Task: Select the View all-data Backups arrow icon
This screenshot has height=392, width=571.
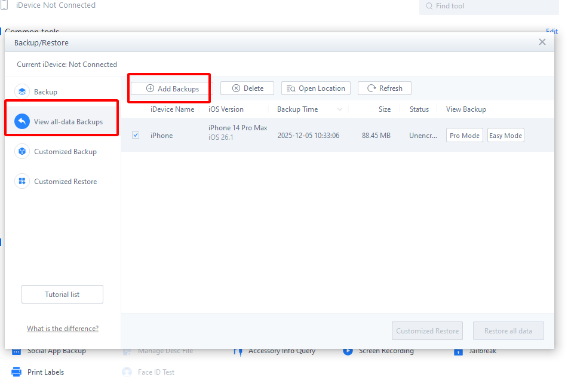Action: click(22, 122)
